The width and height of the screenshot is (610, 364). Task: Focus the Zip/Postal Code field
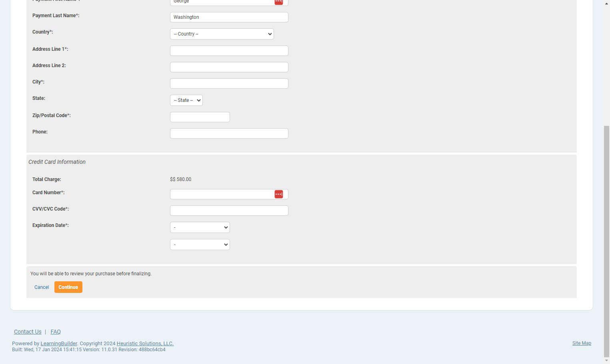200,117
